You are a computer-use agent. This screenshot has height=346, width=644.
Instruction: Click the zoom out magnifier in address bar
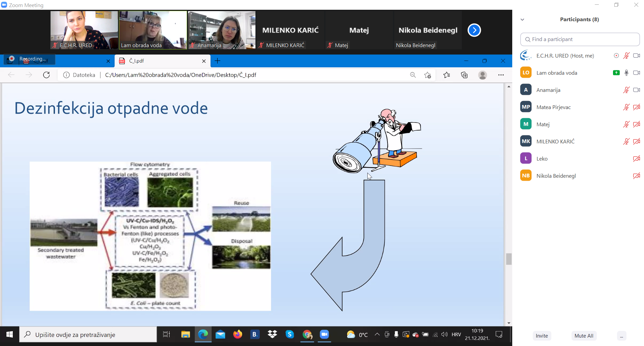413,75
